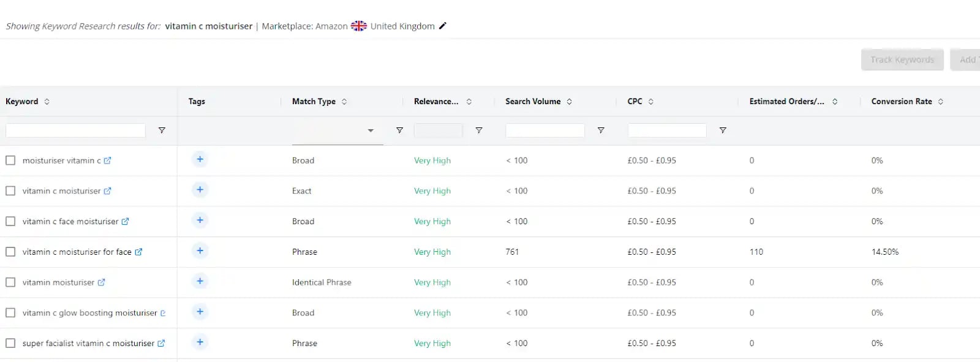Open external link for 'vitamin c glow boosting moisturiser'
This screenshot has width=980, height=362.
click(x=163, y=313)
